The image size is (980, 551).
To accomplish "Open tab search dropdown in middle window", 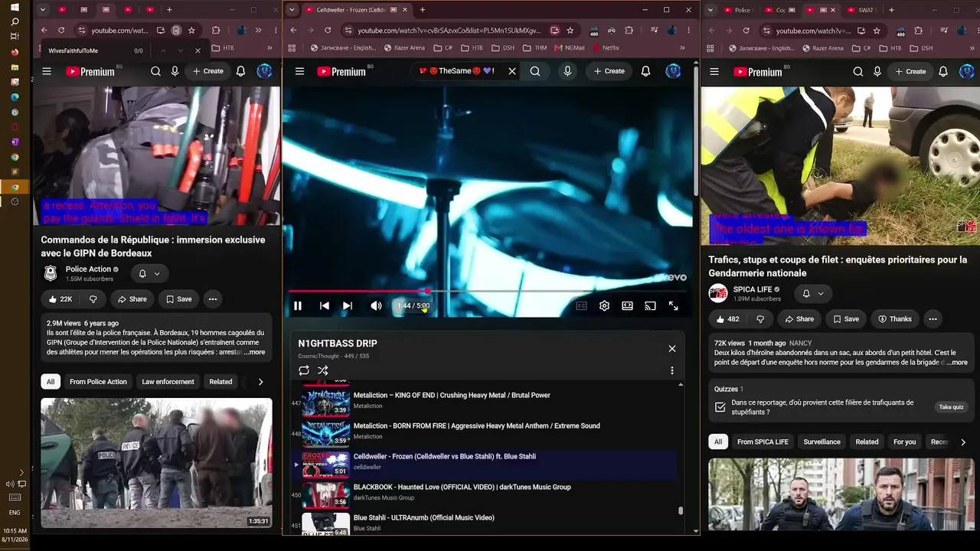I will [x=292, y=10].
